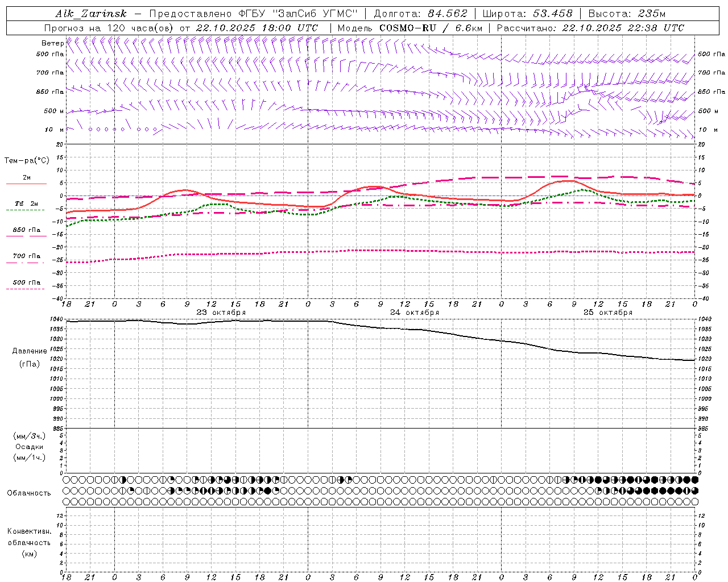Click the station name Alk_Zarinsk
This screenshot has height=582, width=728.
click(91, 14)
